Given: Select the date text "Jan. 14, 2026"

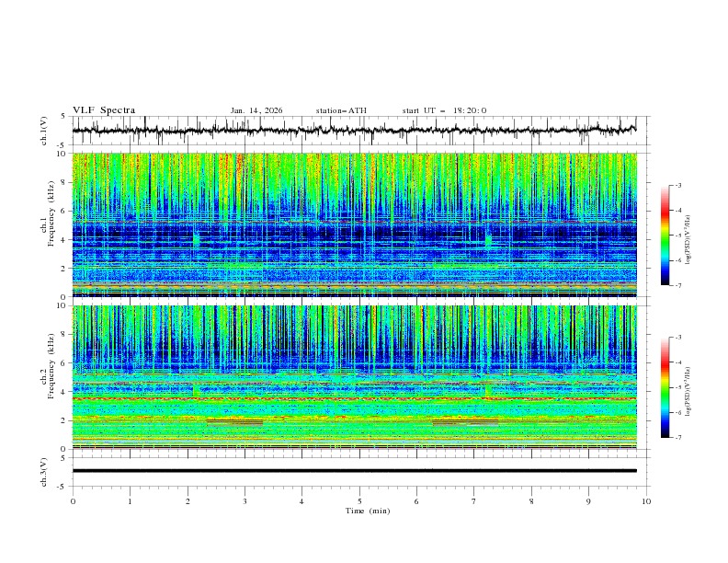Looking at the screenshot, I should (256, 110).
